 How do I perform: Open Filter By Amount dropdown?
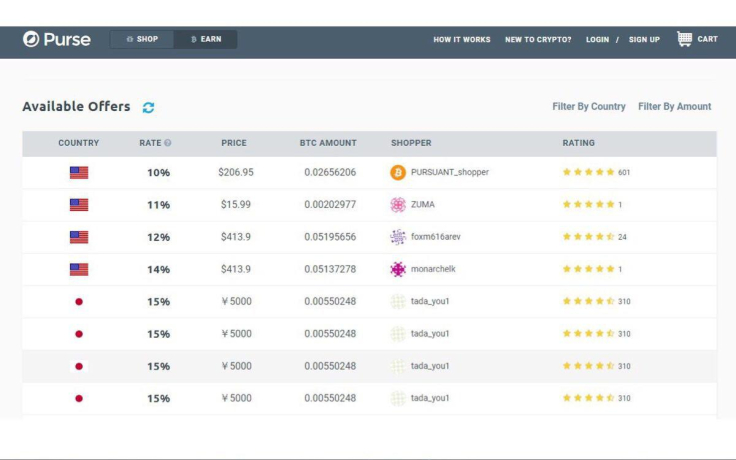point(675,107)
